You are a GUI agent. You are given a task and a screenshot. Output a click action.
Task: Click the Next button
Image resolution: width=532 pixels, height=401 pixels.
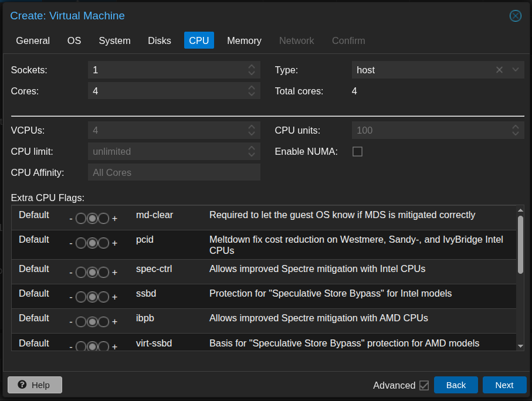pyautogui.click(x=504, y=385)
